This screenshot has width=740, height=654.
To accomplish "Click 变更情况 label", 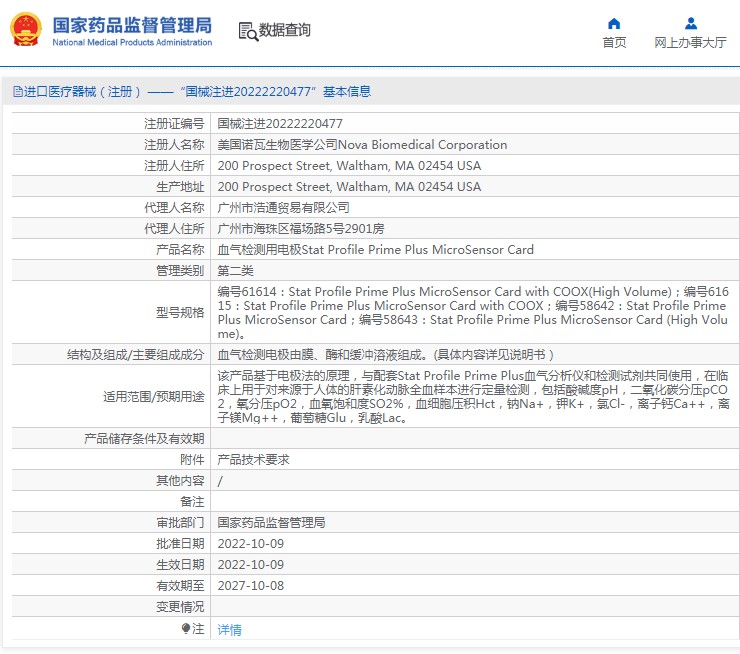I will [x=180, y=607].
